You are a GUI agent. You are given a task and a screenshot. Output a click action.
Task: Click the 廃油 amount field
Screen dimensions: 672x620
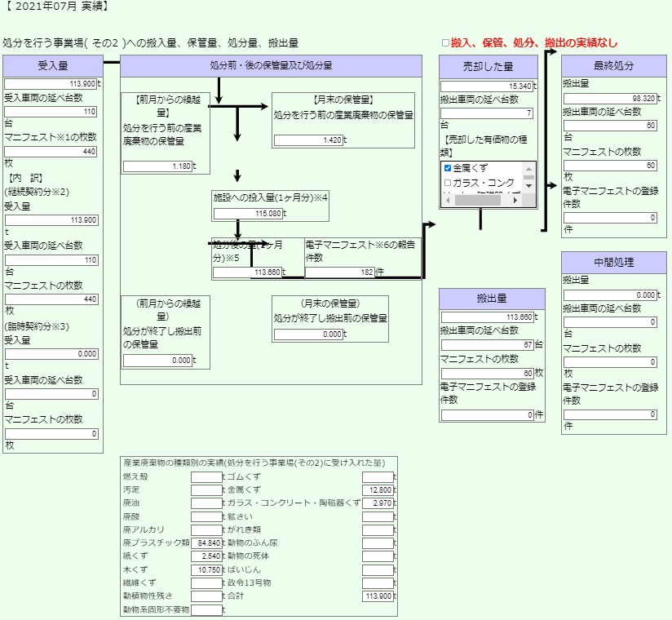206,503
